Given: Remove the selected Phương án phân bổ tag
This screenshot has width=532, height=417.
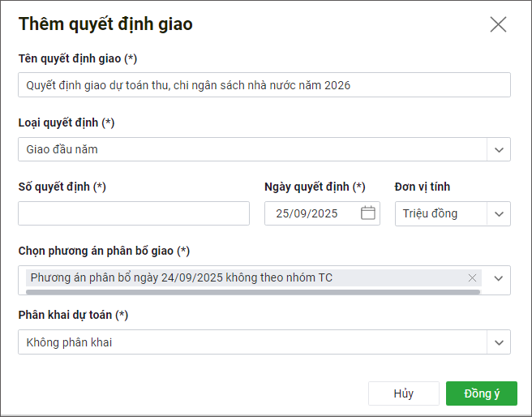Looking at the screenshot, I should 473,278.
